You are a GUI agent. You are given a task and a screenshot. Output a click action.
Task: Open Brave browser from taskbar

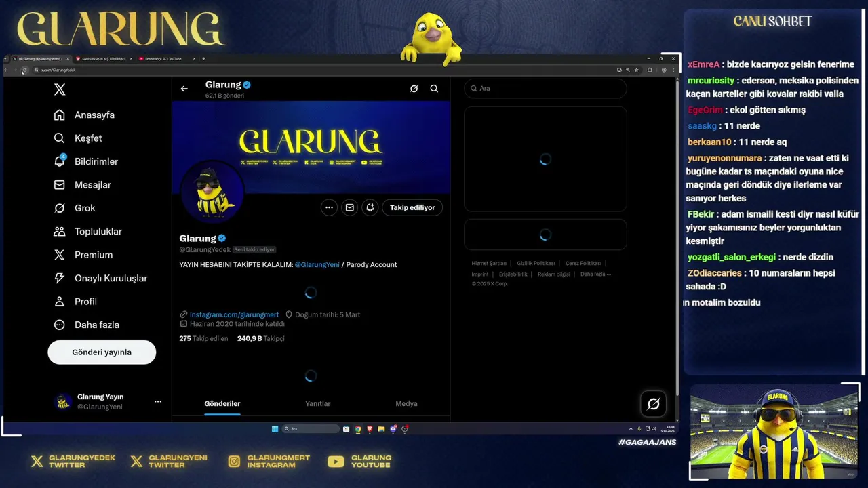coord(370,429)
